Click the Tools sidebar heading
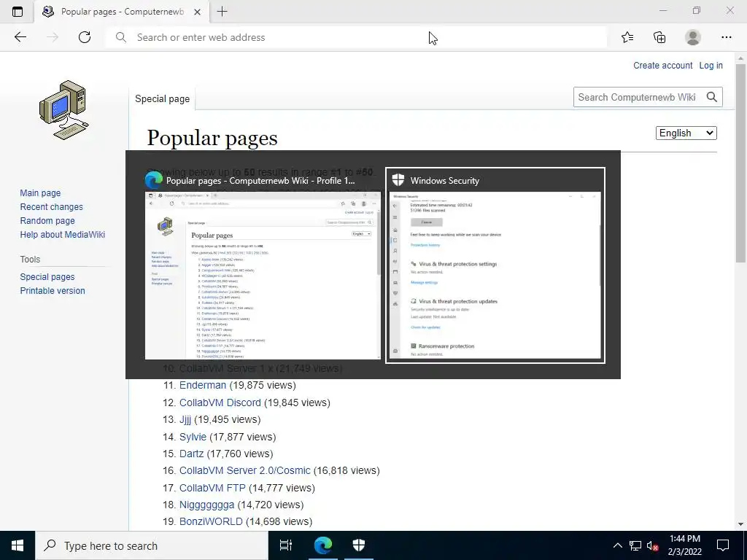The image size is (747, 560). coord(30,260)
